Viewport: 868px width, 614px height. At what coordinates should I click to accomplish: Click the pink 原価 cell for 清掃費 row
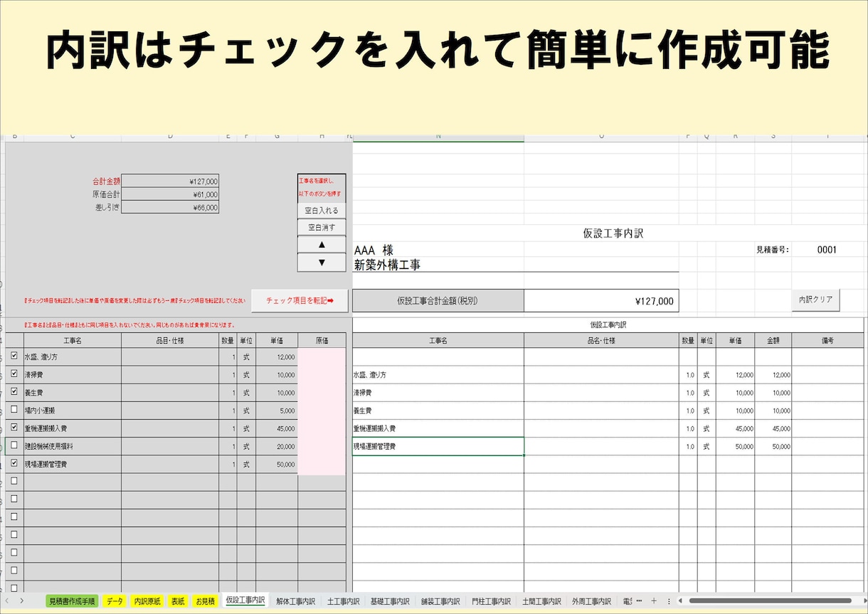coord(322,374)
